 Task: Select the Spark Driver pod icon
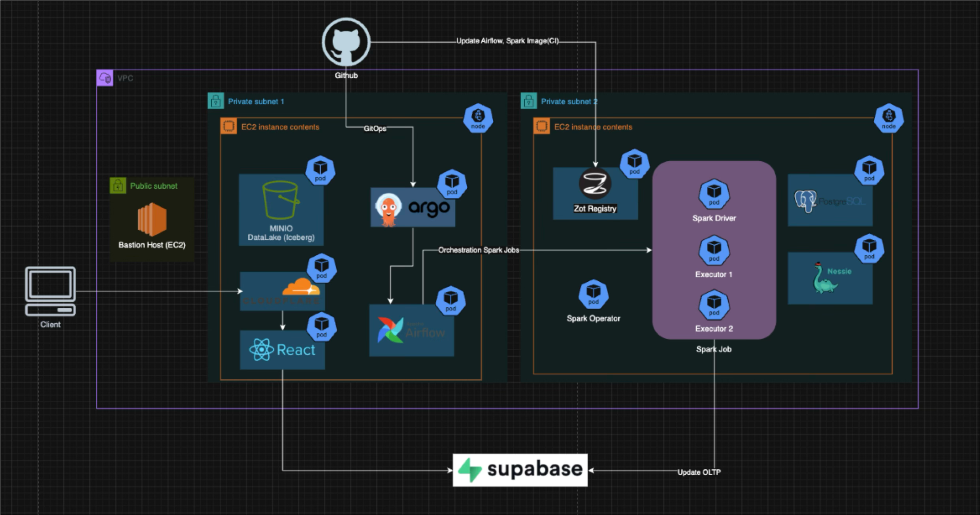714,194
